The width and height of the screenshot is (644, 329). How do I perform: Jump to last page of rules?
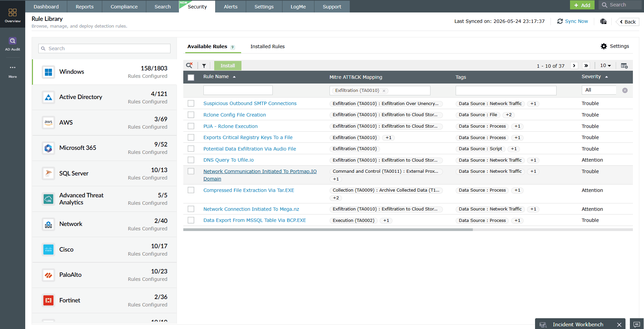(586, 66)
